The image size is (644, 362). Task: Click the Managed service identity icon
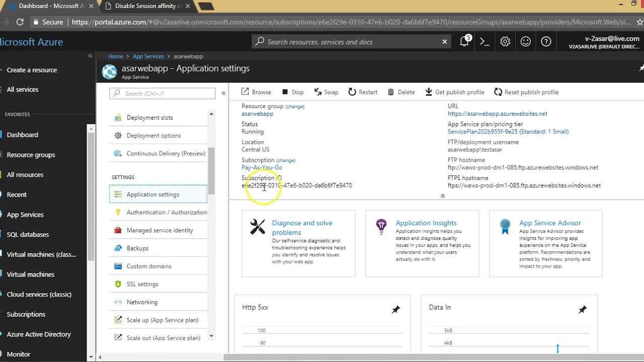(x=118, y=230)
